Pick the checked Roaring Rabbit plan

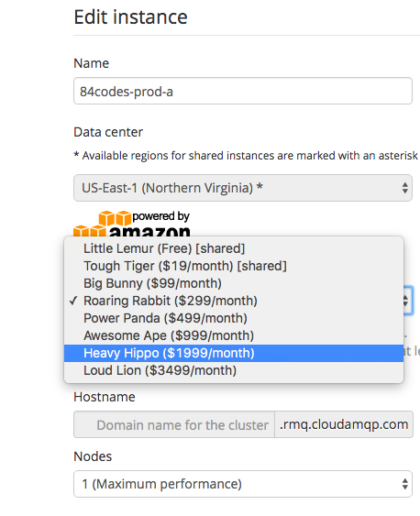[234, 301]
